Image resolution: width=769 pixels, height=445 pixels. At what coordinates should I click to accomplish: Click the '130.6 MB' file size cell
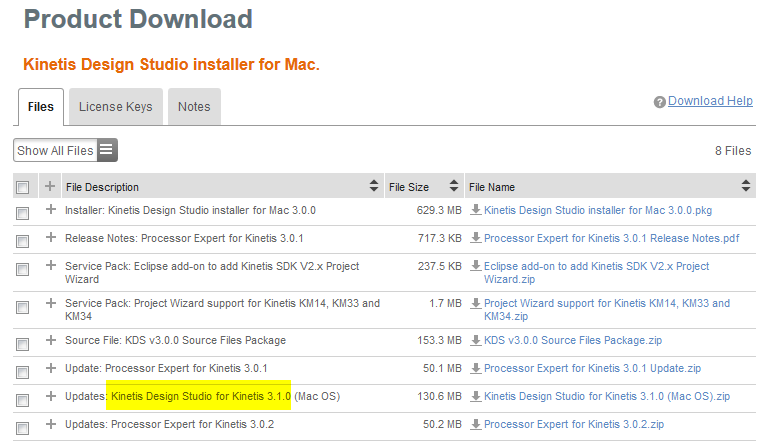(x=439, y=396)
